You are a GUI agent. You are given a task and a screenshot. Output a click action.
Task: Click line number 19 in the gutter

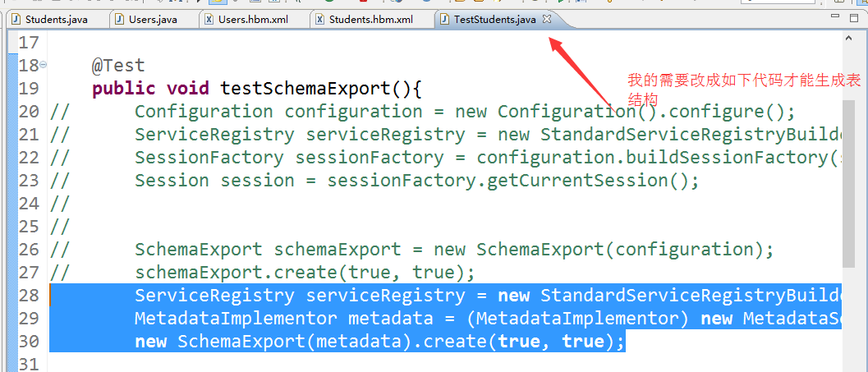coord(29,89)
